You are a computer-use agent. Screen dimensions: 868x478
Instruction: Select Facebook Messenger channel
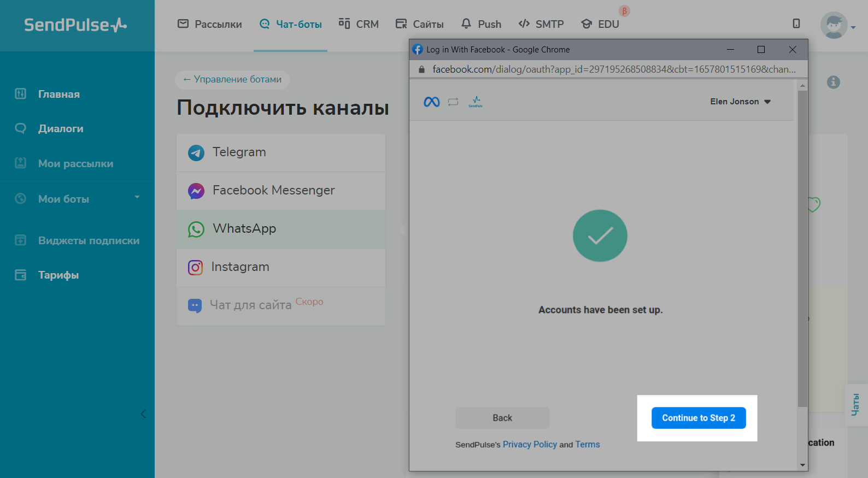coord(273,191)
